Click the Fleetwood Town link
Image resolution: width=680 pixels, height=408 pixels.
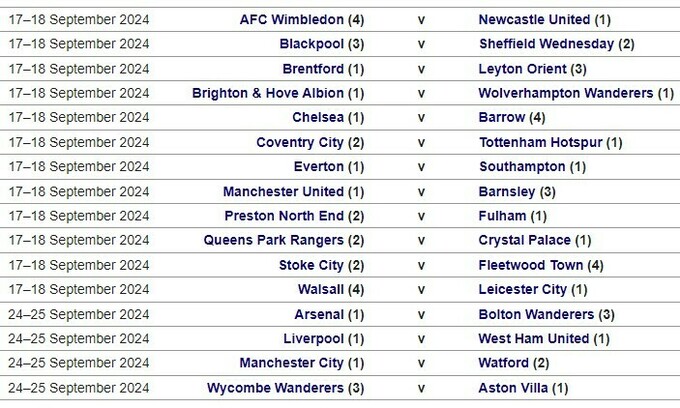click(532, 265)
